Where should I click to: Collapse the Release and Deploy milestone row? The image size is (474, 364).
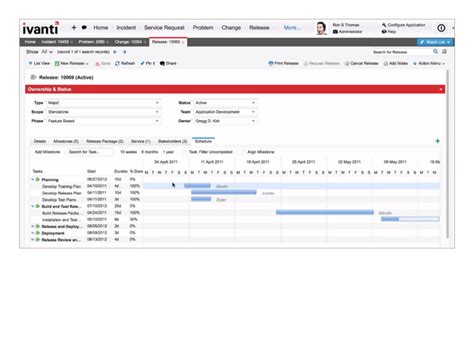click(x=33, y=226)
